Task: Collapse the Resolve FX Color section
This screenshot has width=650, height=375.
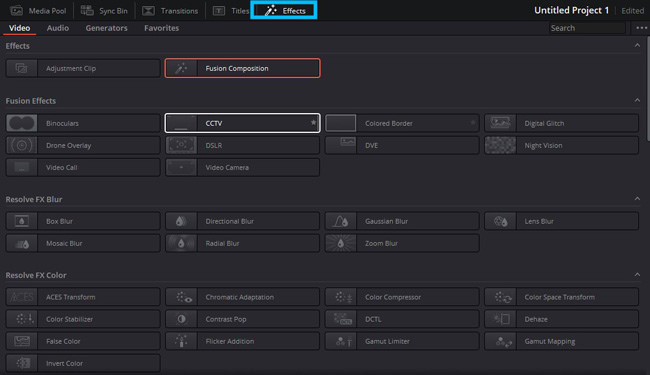Action: coord(637,275)
